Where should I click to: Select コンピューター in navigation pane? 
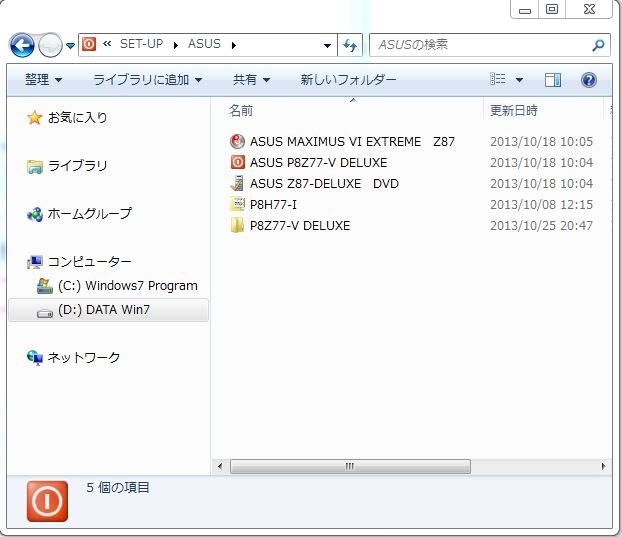click(90, 262)
